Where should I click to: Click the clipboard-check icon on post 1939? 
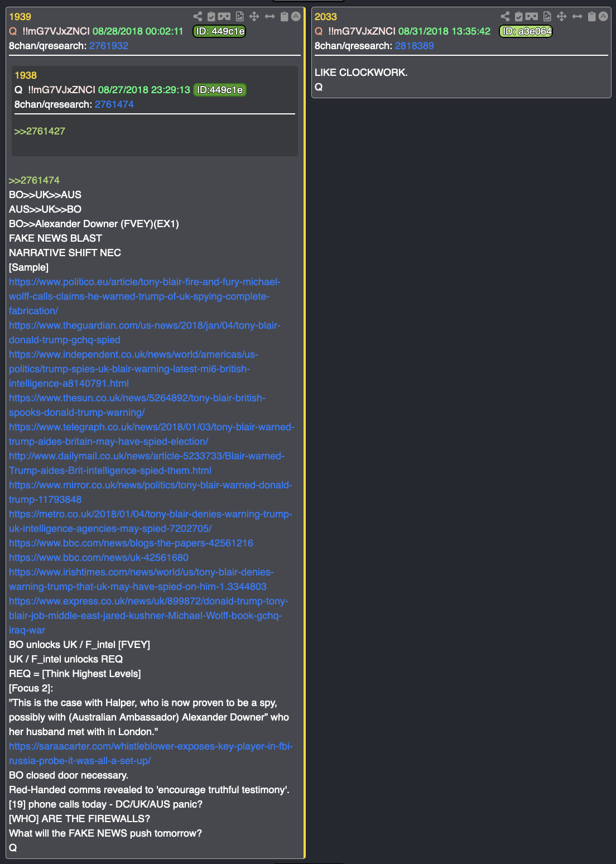tap(211, 17)
